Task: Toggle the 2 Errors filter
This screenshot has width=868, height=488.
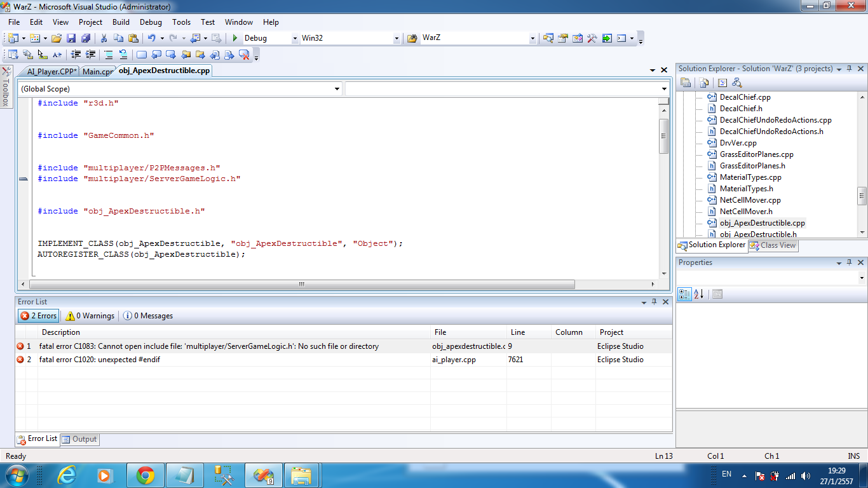Action: pyautogui.click(x=39, y=316)
